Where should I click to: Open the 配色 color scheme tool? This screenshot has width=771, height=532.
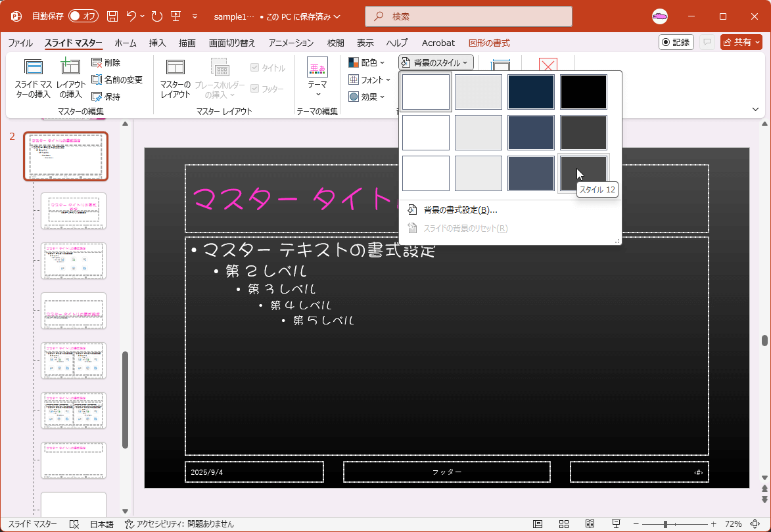(366, 62)
